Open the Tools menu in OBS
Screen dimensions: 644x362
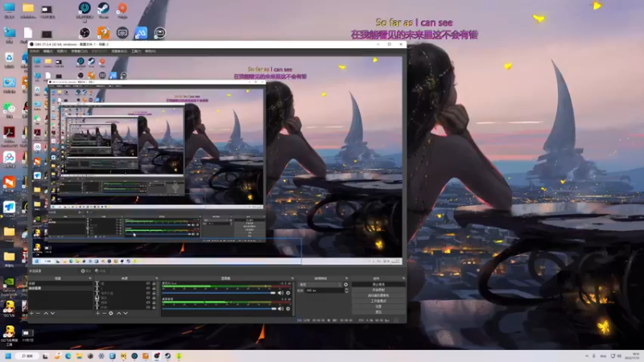[x=136, y=51]
